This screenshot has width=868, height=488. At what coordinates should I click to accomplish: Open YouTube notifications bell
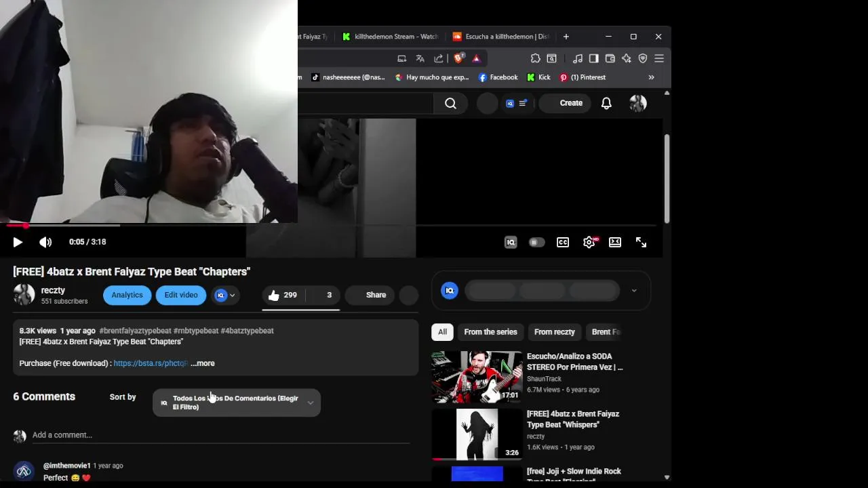click(x=606, y=103)
